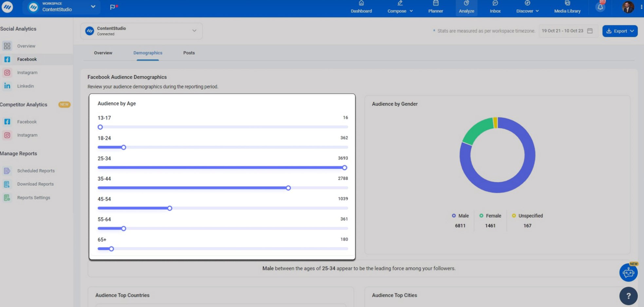Expand the Compose dropdown arrow

(411, 11)
